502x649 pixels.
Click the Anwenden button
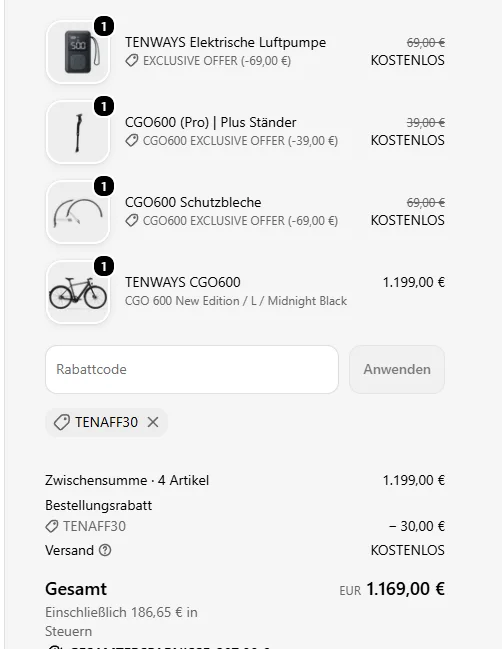click(x=397, y=369)
